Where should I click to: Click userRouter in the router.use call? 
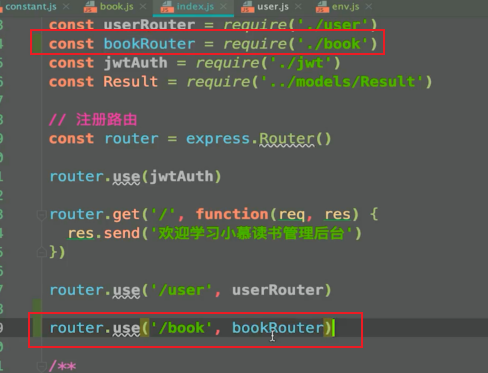(x=277, y=290)
